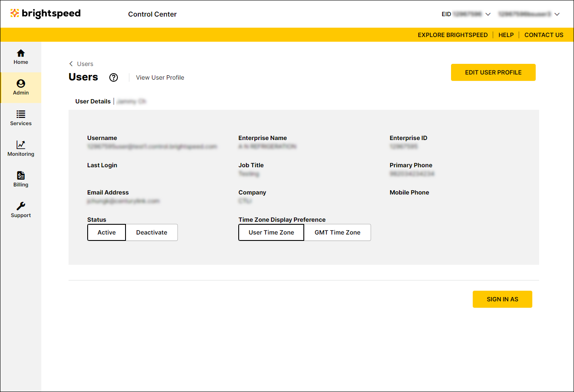
Task: Select the Admin sidebar icon
Action: 21,87
